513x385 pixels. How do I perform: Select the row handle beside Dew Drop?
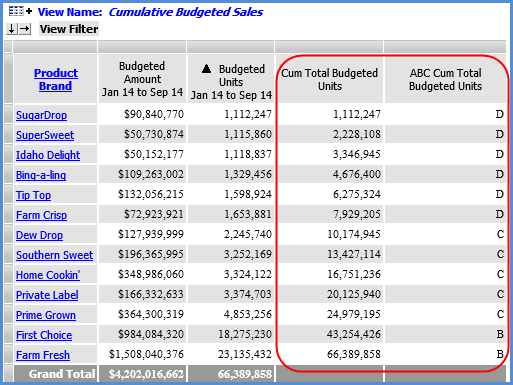click(9, 234)
